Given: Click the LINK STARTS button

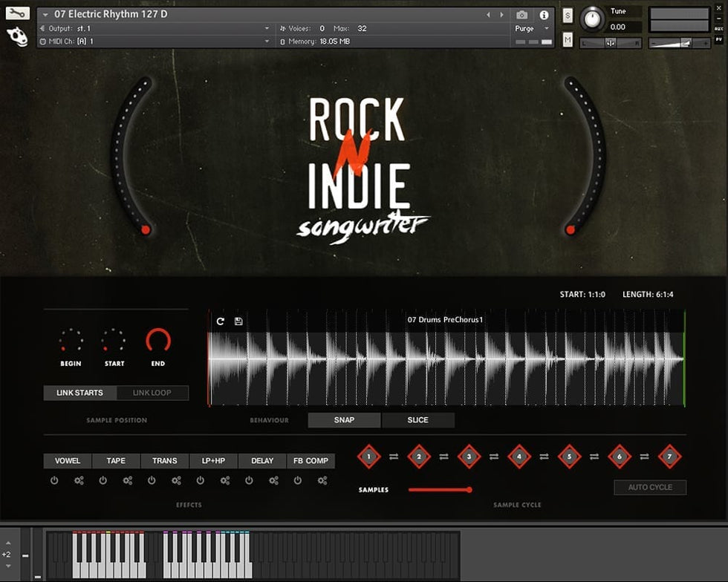Looking at the screenshot, I should coord(79,393).
